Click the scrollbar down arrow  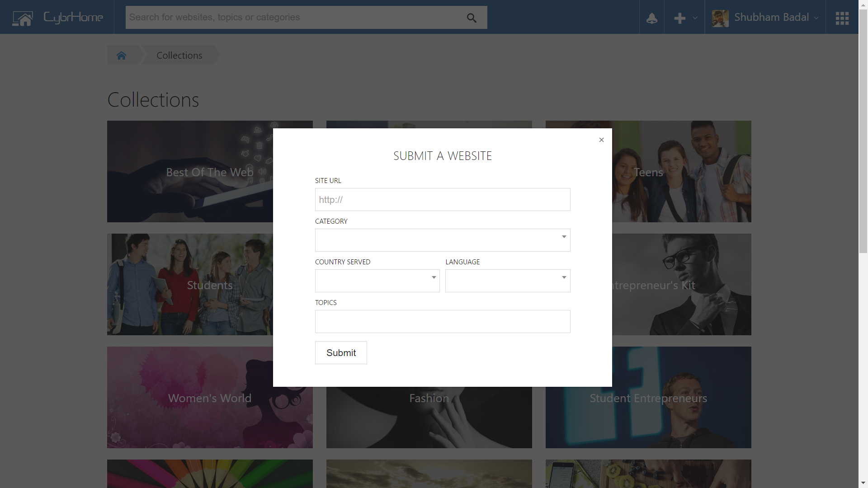(863, 483)
